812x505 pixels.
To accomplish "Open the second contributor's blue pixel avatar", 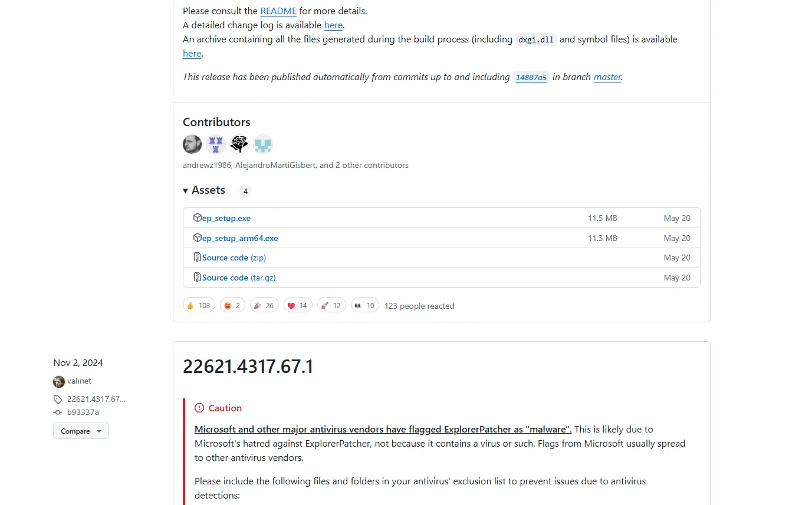I will pyautogui.click(x=216, y=144).
